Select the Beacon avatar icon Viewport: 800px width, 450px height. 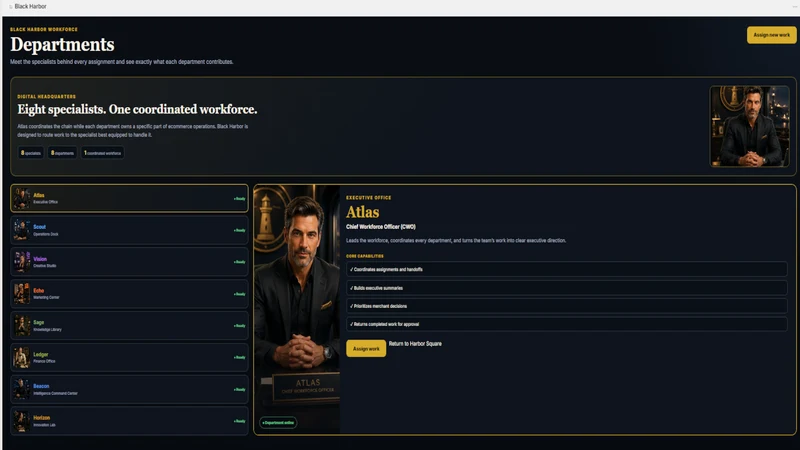[21, 389]
